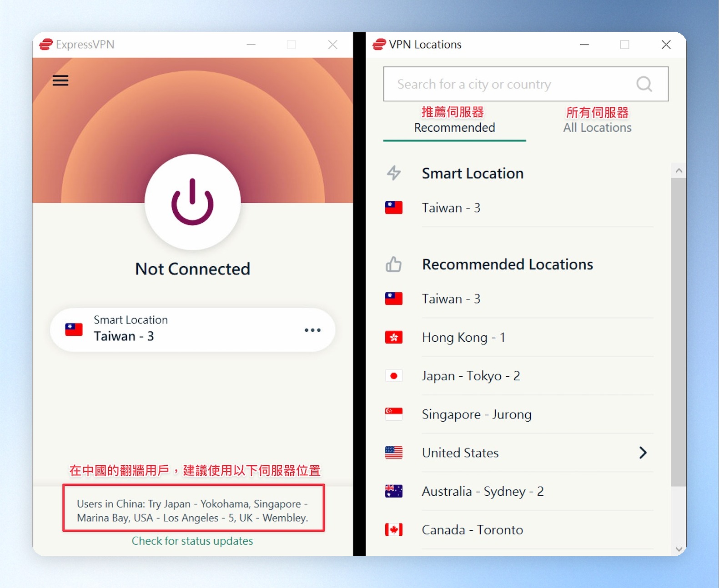
Task: Click the Search for a city or country field
Action: (x=526, y=84)
